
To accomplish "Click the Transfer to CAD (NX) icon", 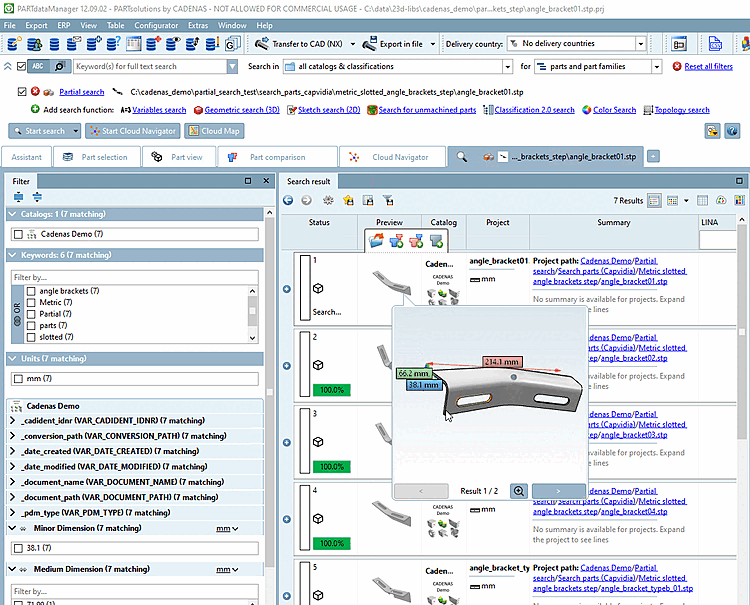I will pos(262,44).
